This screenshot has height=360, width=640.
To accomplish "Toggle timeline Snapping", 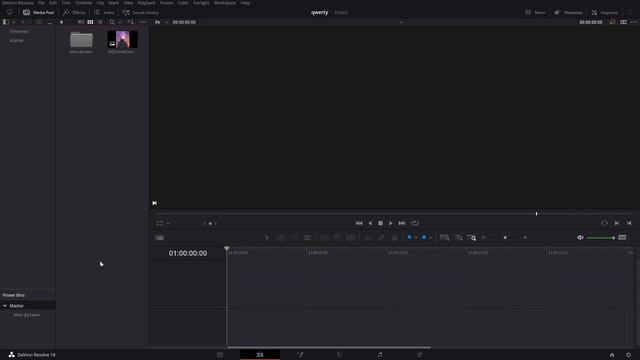I will 367,238.
